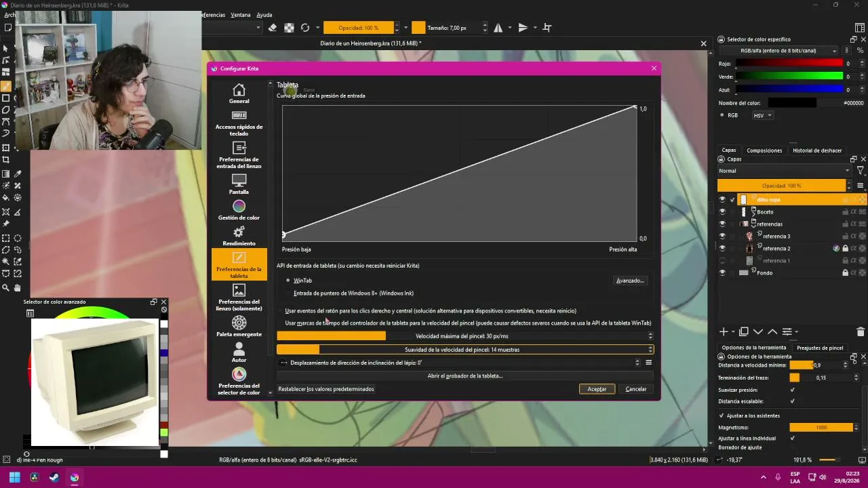868x488 pixels.
Task: Toggle preserve alpha checkerboard icon
Action: [289, 28]
